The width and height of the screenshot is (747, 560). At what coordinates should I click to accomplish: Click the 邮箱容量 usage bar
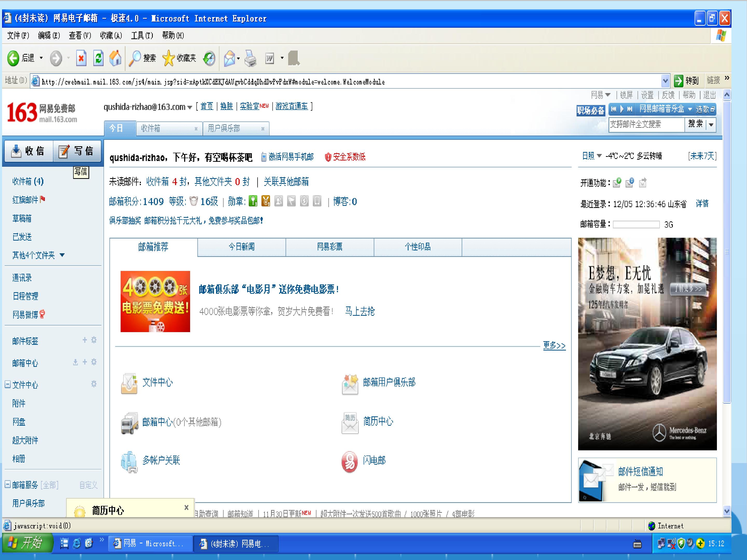636,225
